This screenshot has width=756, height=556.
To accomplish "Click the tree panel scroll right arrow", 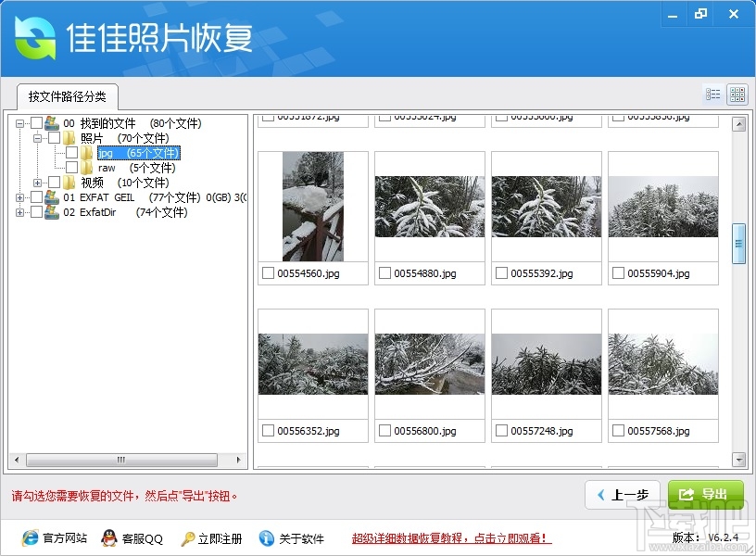I will click(238, 460).
